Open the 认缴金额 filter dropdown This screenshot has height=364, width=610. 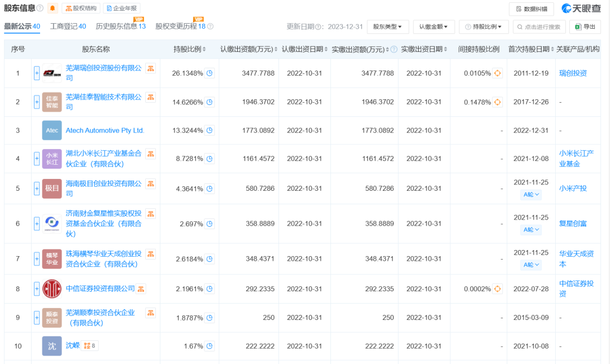click(x=434, y=27)
